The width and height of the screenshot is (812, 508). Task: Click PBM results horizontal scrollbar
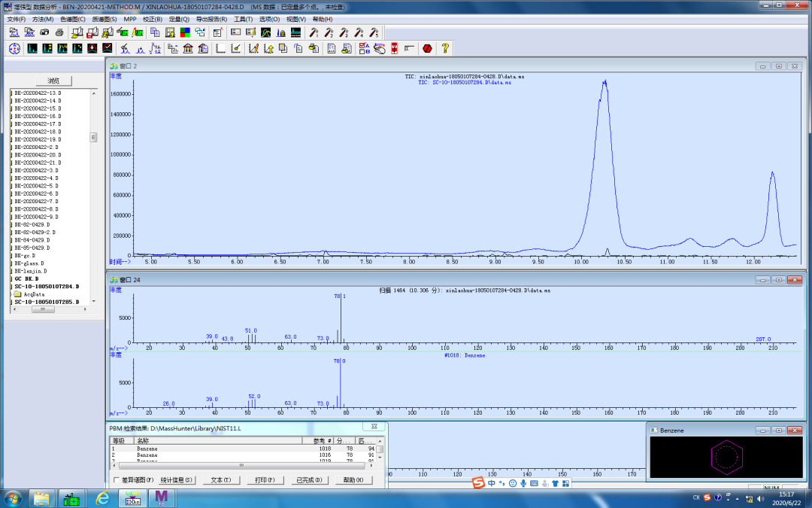pyautogui.click(x=241, y=466)
